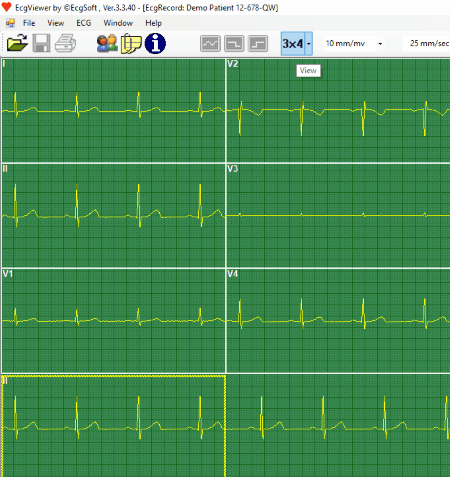This screenshot has width=450, height=477.
Task: Toggle the first waveform filter button
Action: 210,43
